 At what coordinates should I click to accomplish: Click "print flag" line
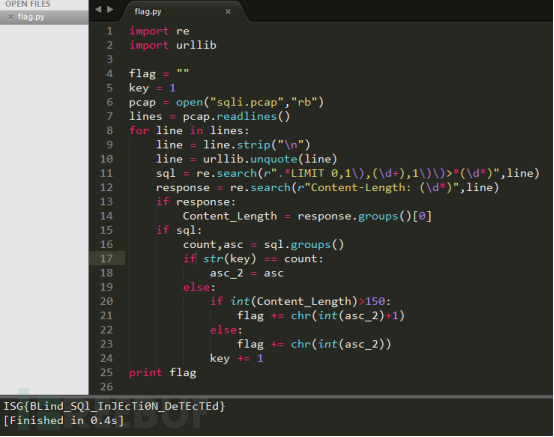[x=163, y=373]
